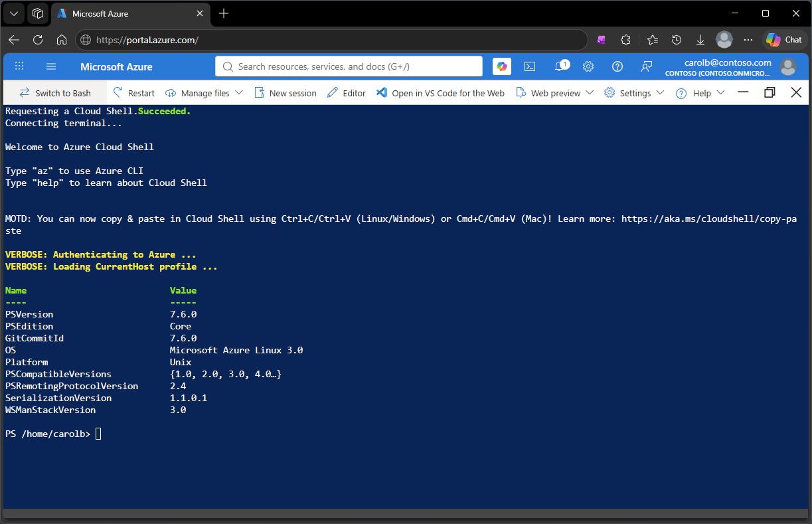Open a new browser tab

click(x=224, y=13)
